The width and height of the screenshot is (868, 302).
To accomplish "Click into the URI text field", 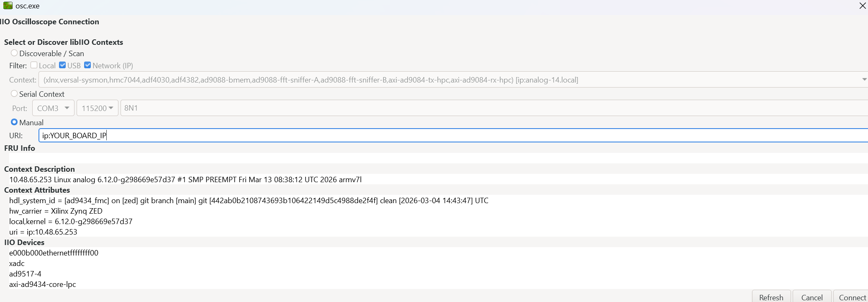I will click(x=453, y=135).
